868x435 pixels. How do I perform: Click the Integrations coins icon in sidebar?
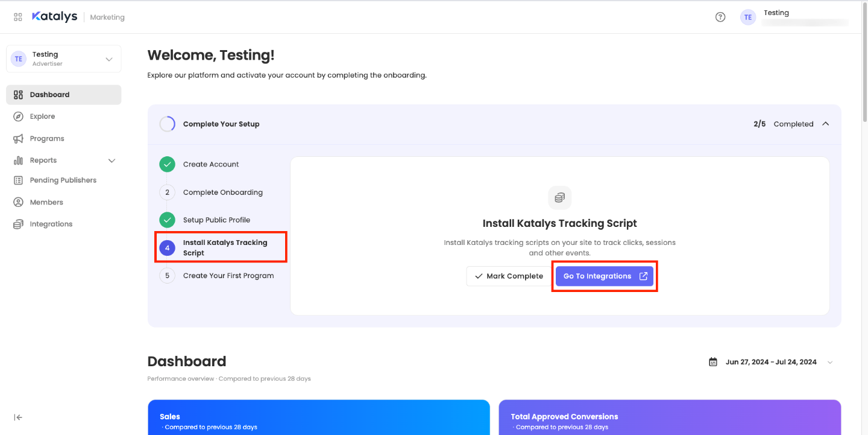pyautogui.click(x=18, y=224)
